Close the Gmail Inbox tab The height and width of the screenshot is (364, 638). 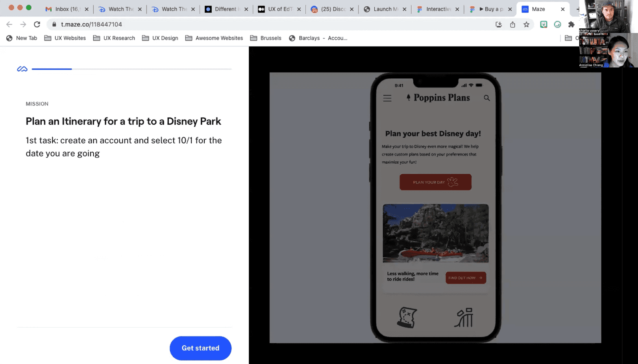pos(87,9)
